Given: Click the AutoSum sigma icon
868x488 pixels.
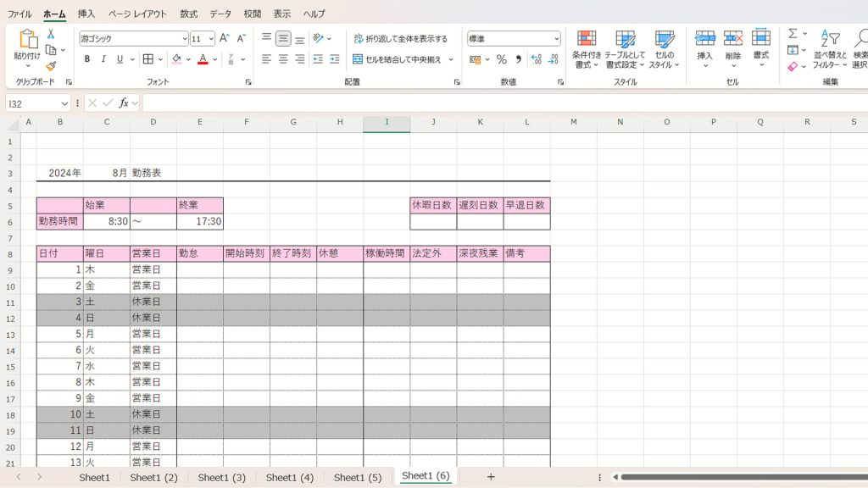Looking at the screenshot, I should coord(793,34).
